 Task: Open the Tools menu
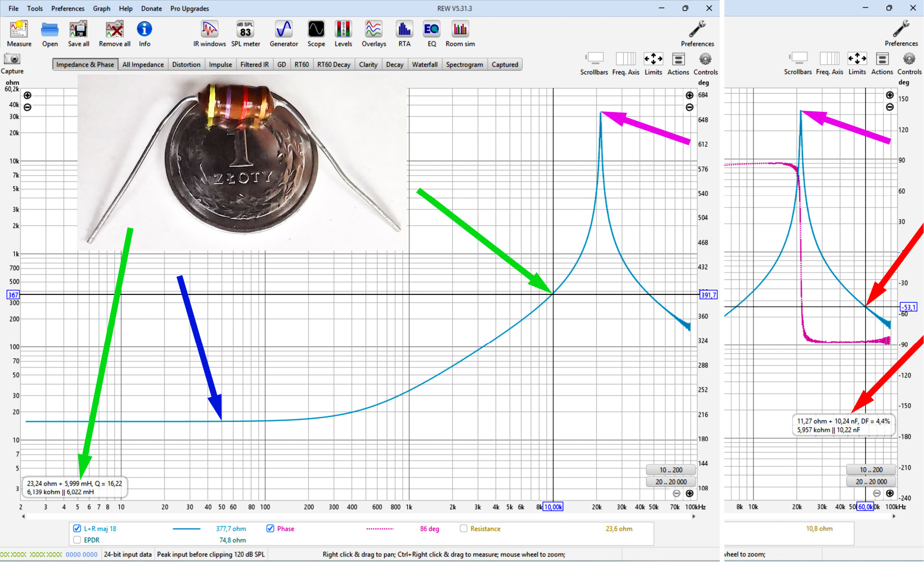(35, 8)
